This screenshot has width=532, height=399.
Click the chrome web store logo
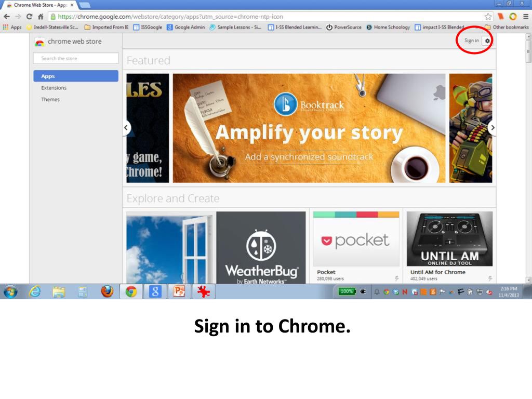68,42
